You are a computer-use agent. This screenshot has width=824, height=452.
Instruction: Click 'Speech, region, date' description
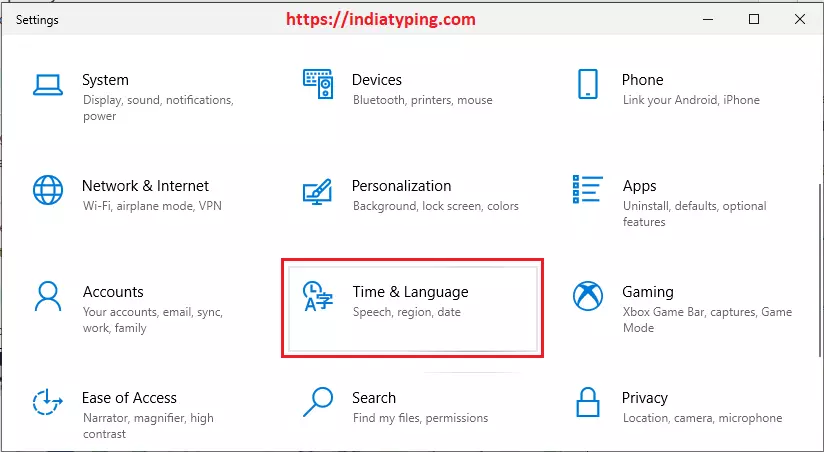pyautogui.click(x=407, y=312)
